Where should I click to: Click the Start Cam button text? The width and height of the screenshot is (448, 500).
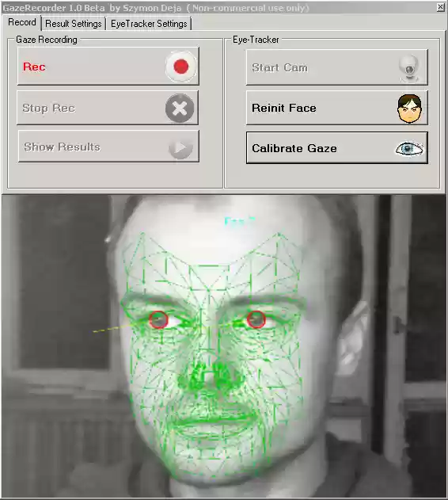[x=279, y=67]
